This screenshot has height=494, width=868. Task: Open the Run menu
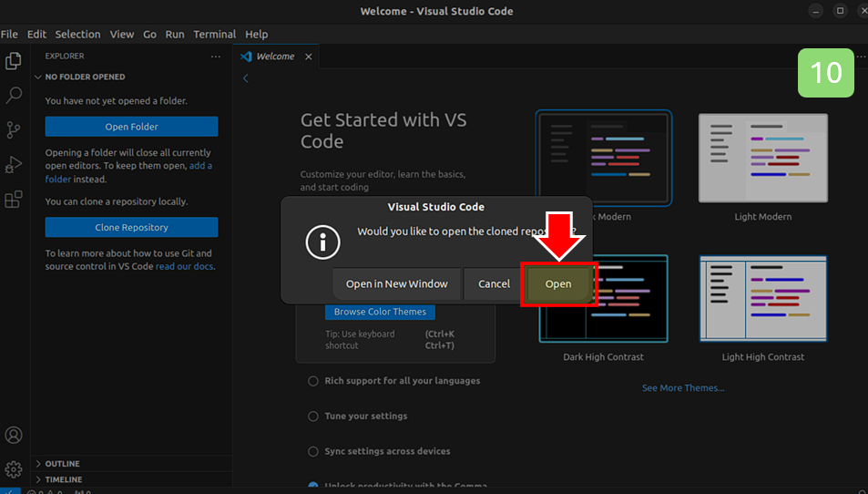[174, 35]
